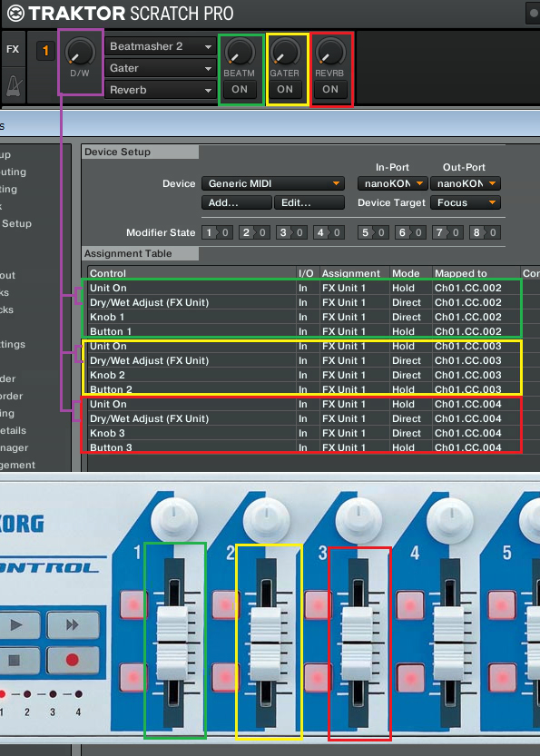The image size is (540, 756).
Task: Click Korg channel 3 upper red button
Action: click(318, 604)
